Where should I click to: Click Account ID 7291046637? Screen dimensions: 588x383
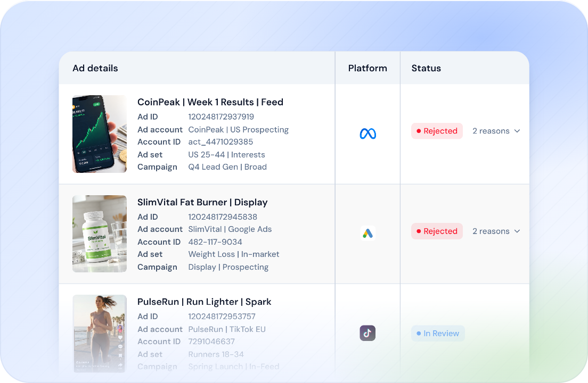[x=211, y=342]
